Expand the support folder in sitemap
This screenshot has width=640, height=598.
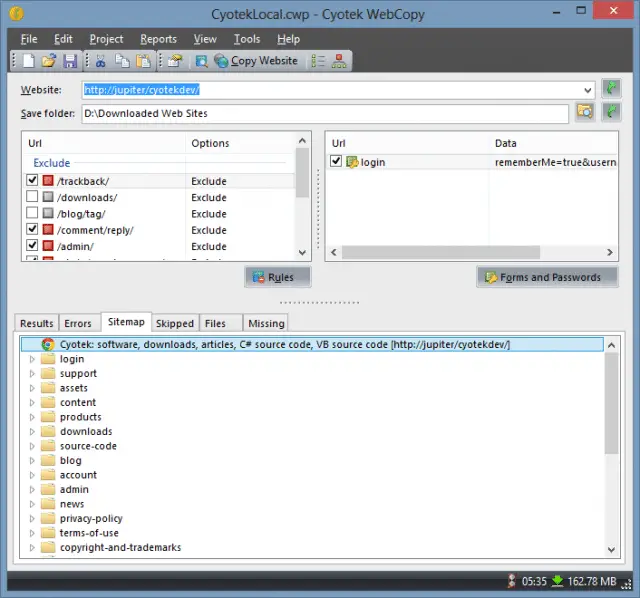pos(32,374)
